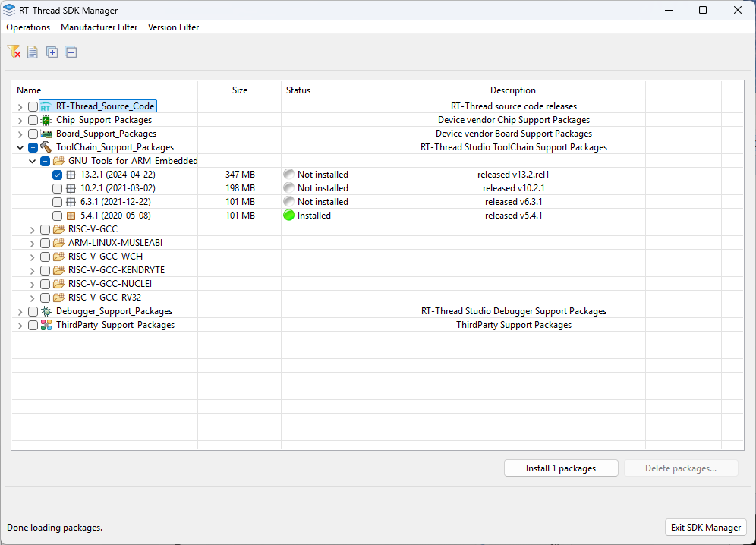
Task: Click the Debugger_Support_Packages gear icon
Action: point(46,311)
